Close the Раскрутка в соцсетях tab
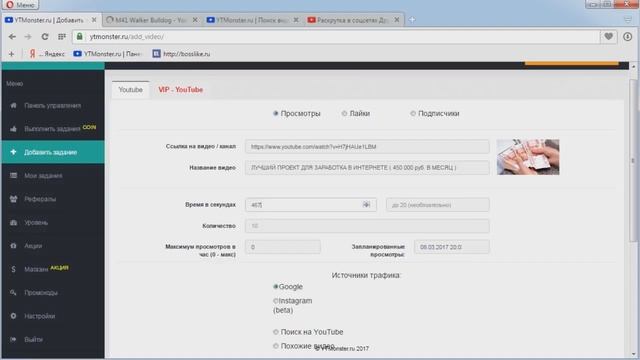Screen dimensions: 640x360 (x=396, y=20)
